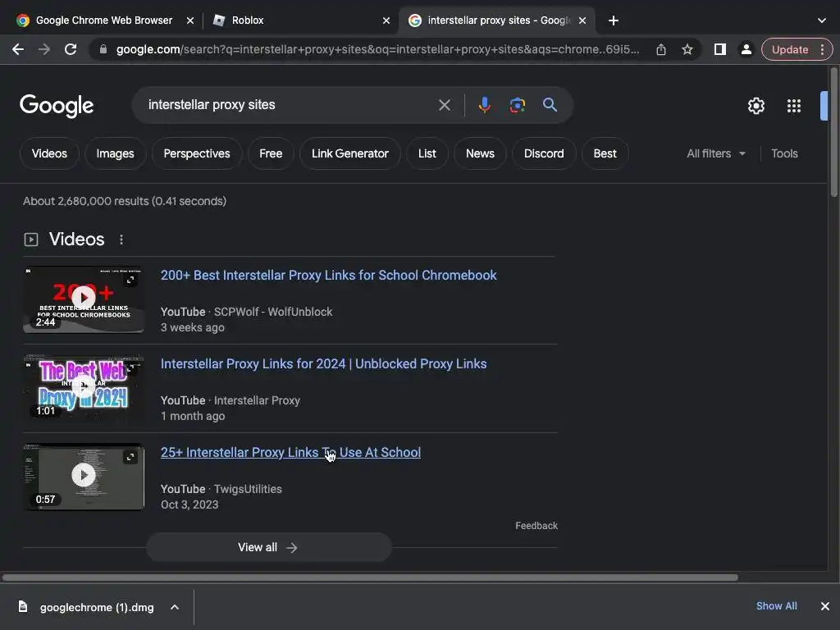Click the padlock site info icon
This screenshot has height=630, width=840.
[103, 49]
